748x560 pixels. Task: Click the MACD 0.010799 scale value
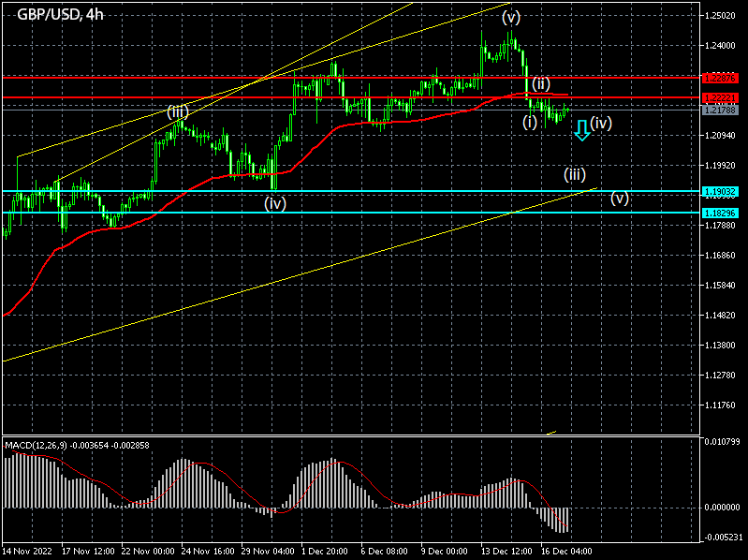click(722, 442)
